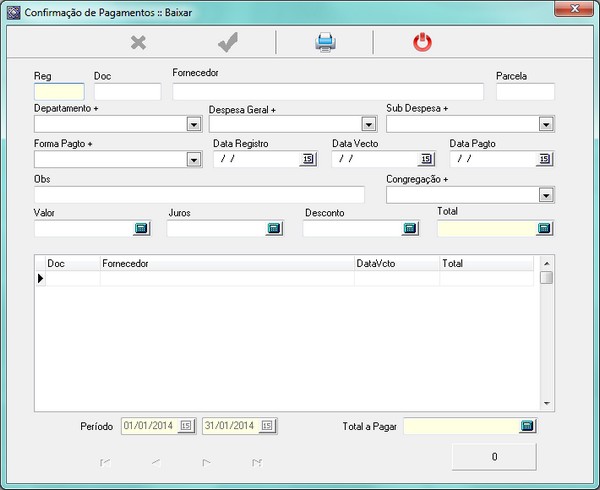
Task: Click the DataVcto column header
Action: [x=397, y=263]
